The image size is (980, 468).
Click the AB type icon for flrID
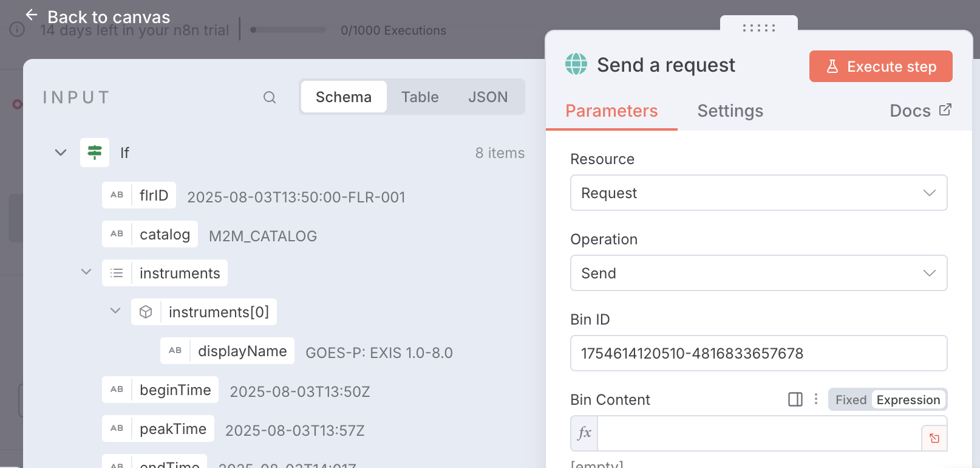coord(117,195)
